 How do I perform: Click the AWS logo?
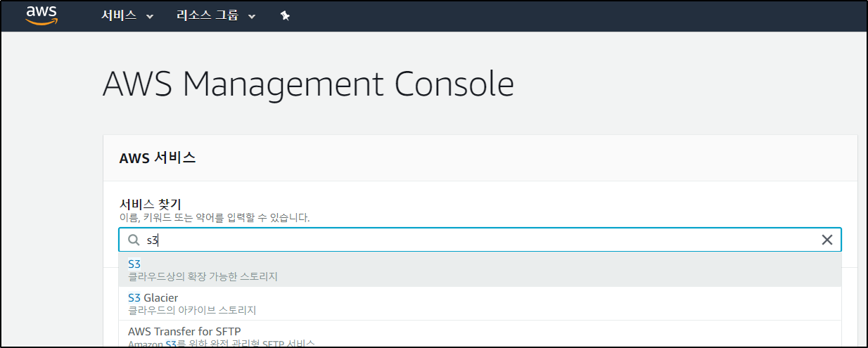click(x=42, y=15)
